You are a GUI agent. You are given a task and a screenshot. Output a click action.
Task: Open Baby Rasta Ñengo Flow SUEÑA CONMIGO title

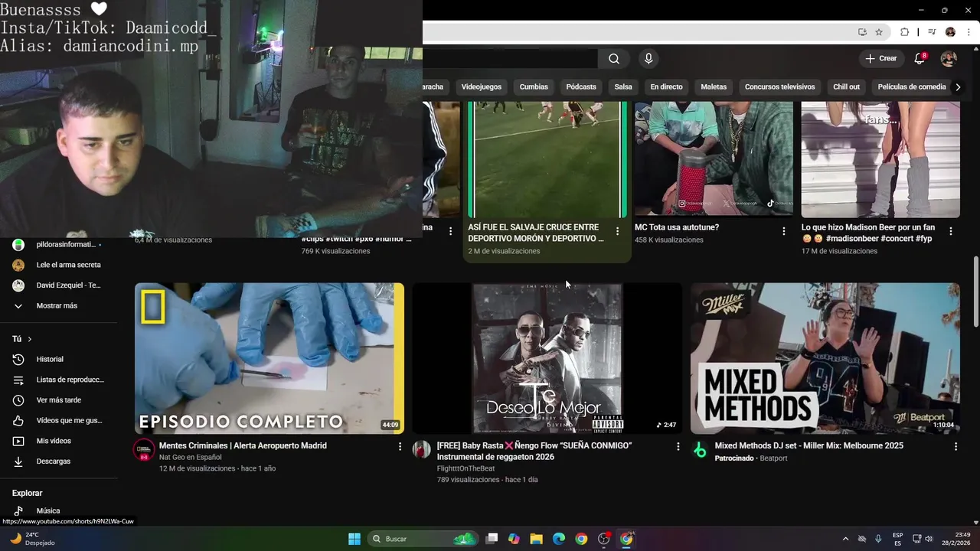pyautogui.click(x=534, y=452)
